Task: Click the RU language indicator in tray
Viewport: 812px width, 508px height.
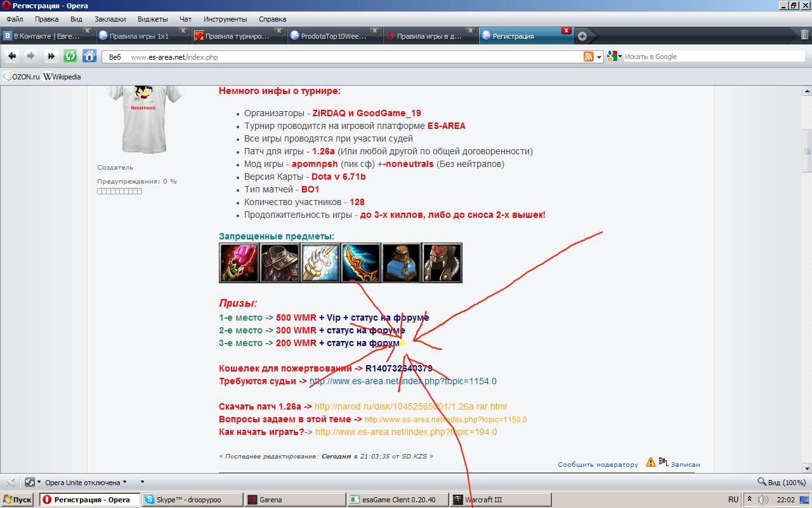Action: tap(733, 500)
